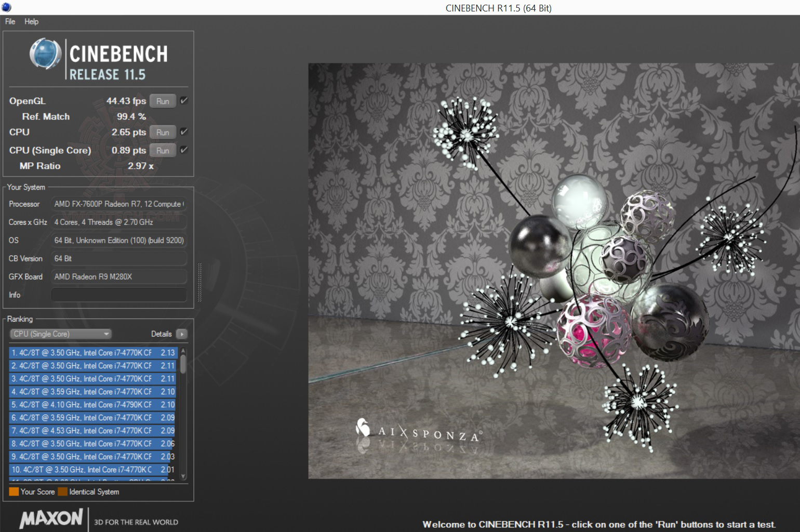Viewport: 800px width, 532px height.
Task: Select ranking entry 8 scoring 2.06
Action: (94, 444)
